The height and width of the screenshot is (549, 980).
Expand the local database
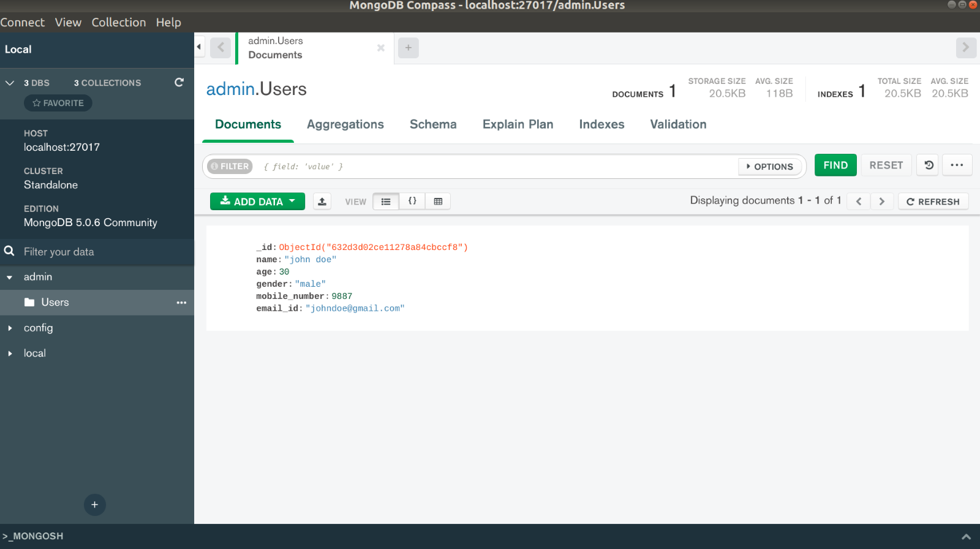(x=10, y=354)
